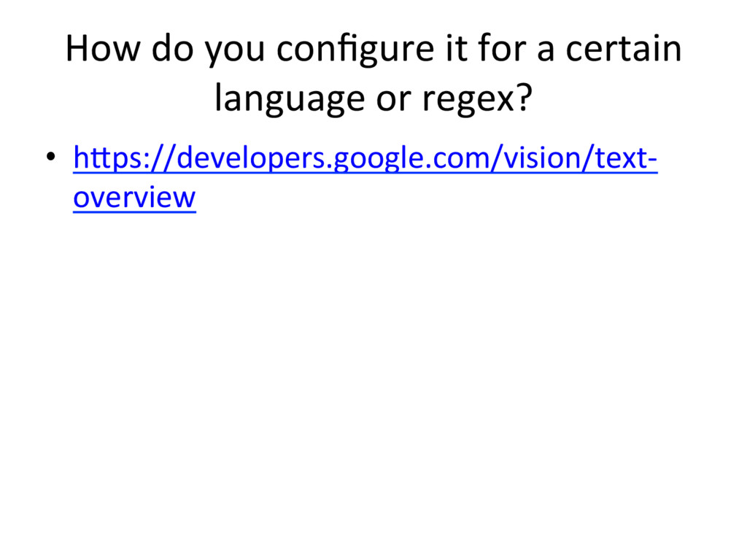Select the slide title heading text

pos(373,72)
